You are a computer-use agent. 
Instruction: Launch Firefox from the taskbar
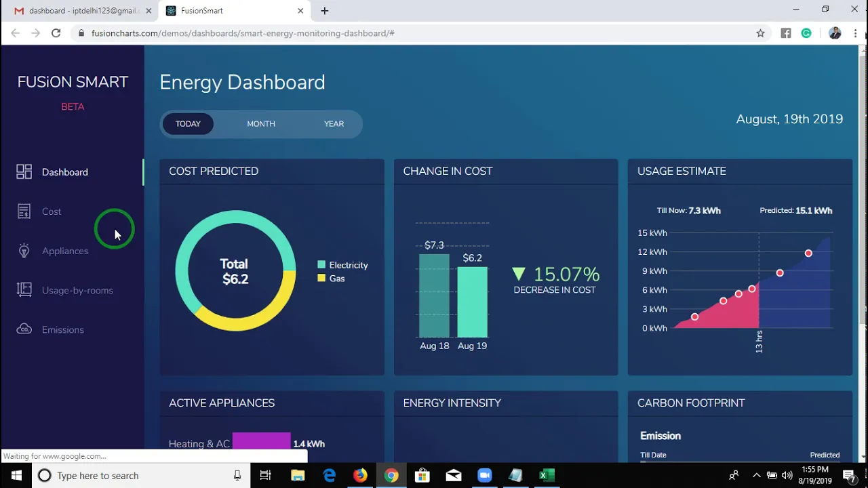click(360, 475)
